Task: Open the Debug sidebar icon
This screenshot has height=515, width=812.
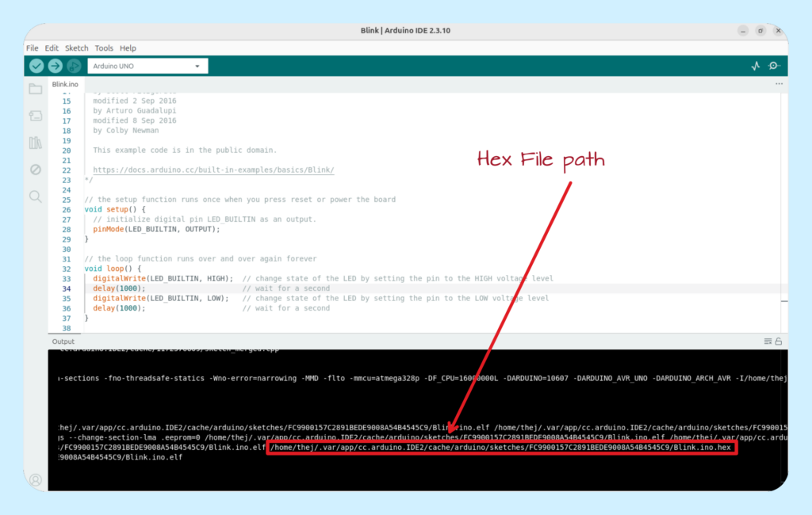Action: click(35, 170)
